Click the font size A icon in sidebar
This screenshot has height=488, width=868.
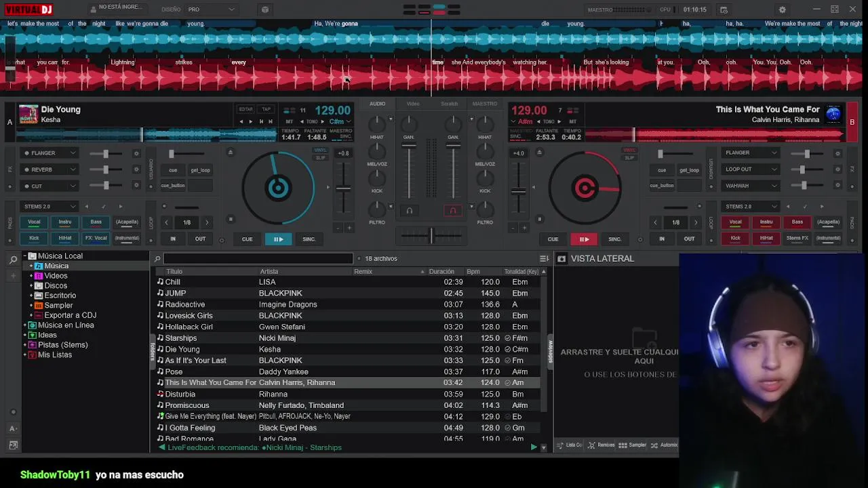pos(13,428)
